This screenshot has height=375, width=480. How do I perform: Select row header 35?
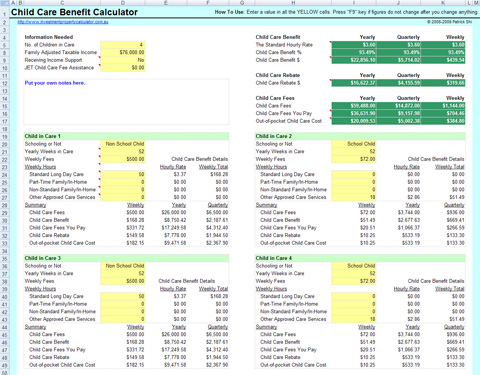point(5,258)
